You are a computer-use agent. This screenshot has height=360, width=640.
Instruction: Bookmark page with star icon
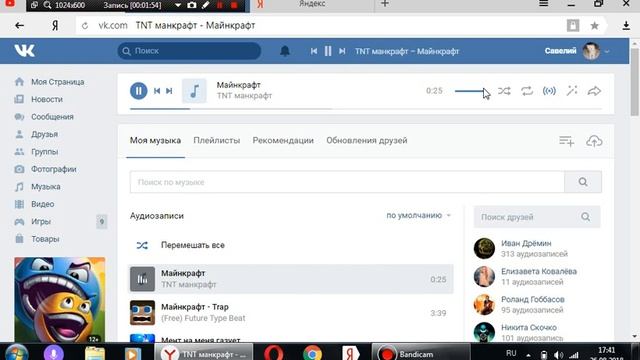594,26
